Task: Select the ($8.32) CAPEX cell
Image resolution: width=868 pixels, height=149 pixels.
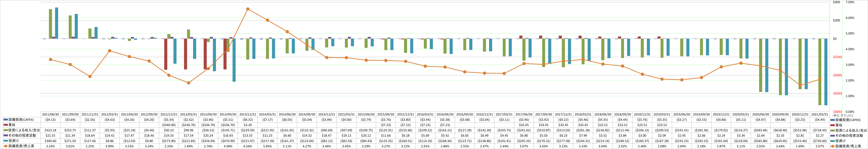Action: 248,120
